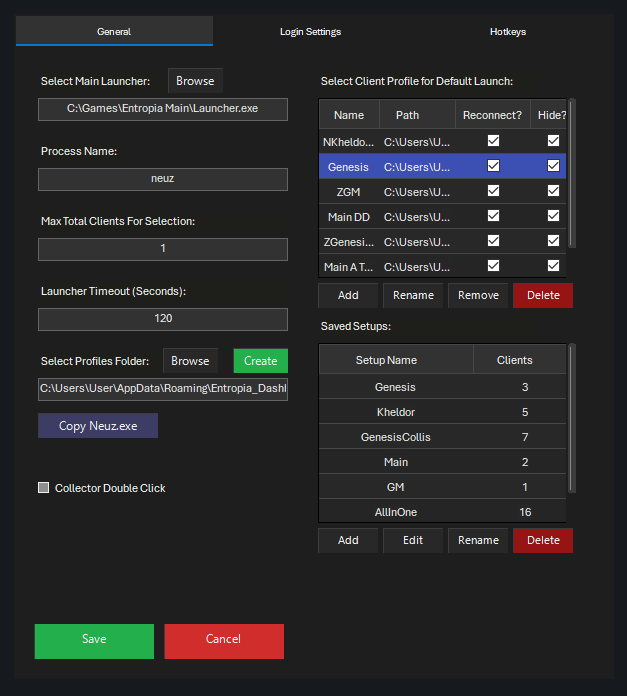Click the Max Total Clients field

(x=163, y=249)
